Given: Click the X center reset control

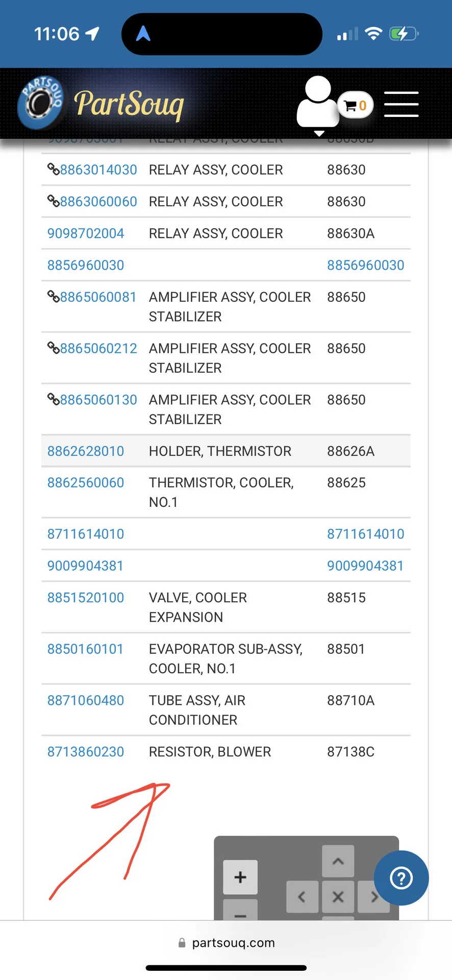Looking at the screenshot, I should 338,897.
